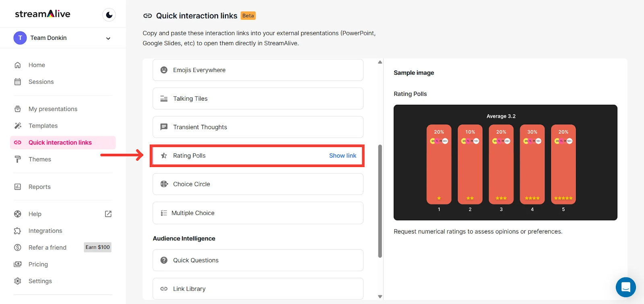Click the Earn $100 badge

(x=97, y=247)
